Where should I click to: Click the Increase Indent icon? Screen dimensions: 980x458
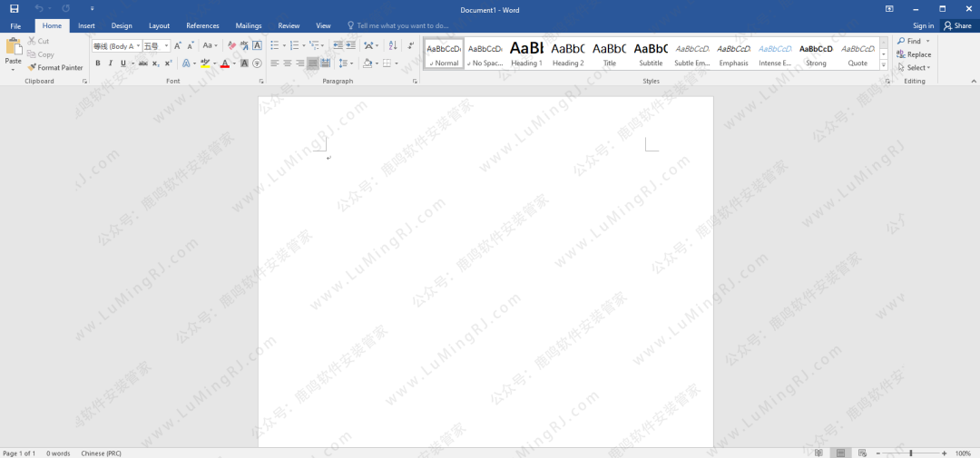[350, 45]
